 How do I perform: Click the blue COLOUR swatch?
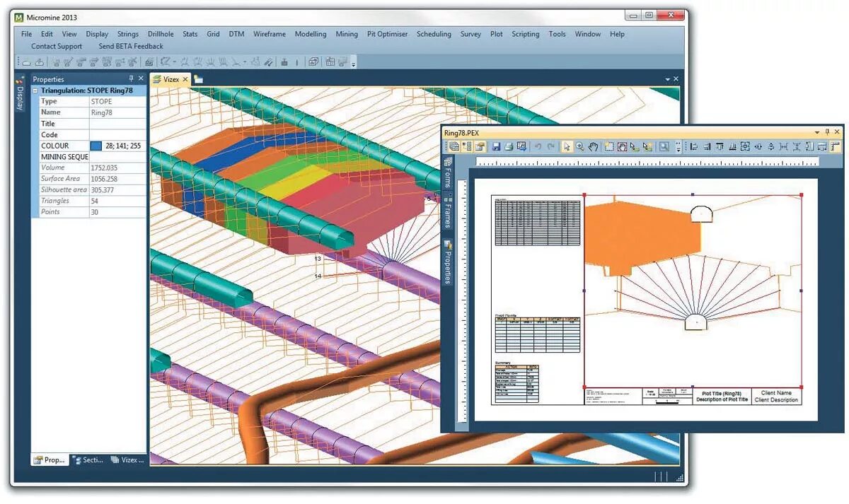coord(96,146)
